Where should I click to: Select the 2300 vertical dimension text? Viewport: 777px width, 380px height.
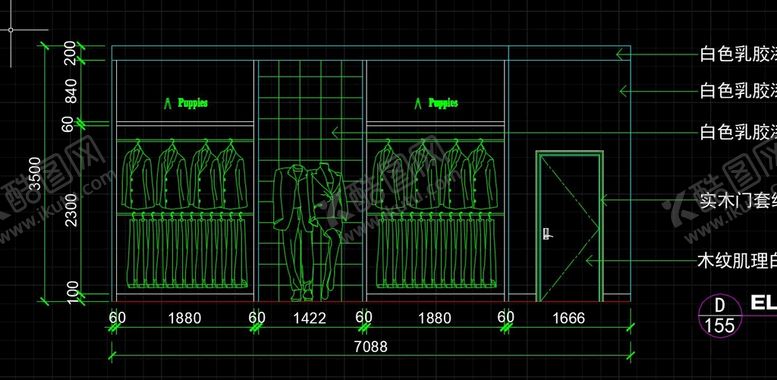click(x=71, y=210)
